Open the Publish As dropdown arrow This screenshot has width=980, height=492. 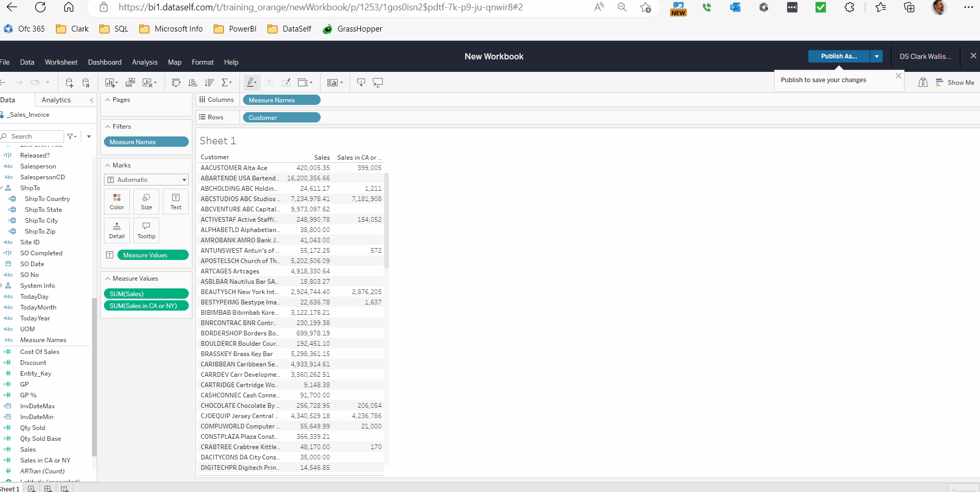877,56
